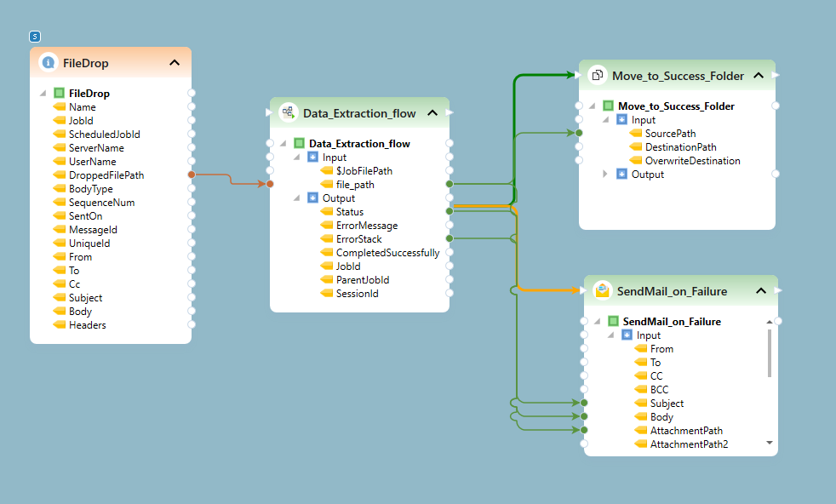Viewport: 836px width, 504px height.
Task: Click the blue Output icon in Move_to_Success_Folder
Action: (x=621, y=174)
